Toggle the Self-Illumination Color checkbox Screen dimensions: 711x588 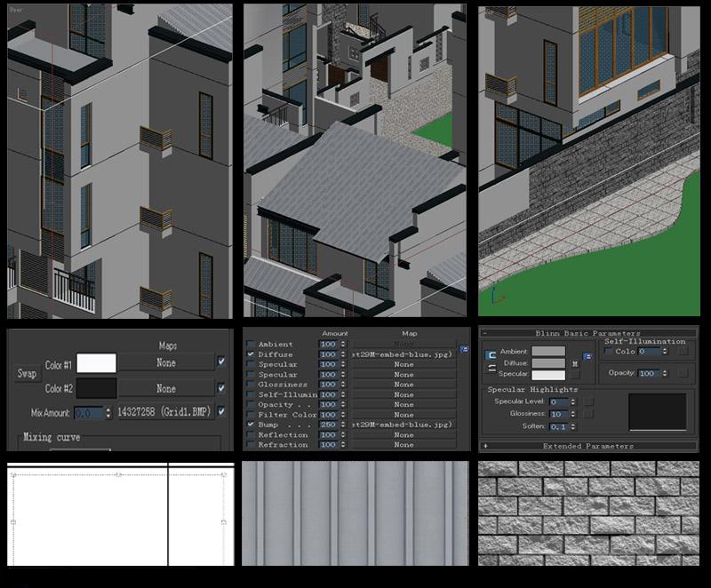pyautogui.click(x=609, y=352)
